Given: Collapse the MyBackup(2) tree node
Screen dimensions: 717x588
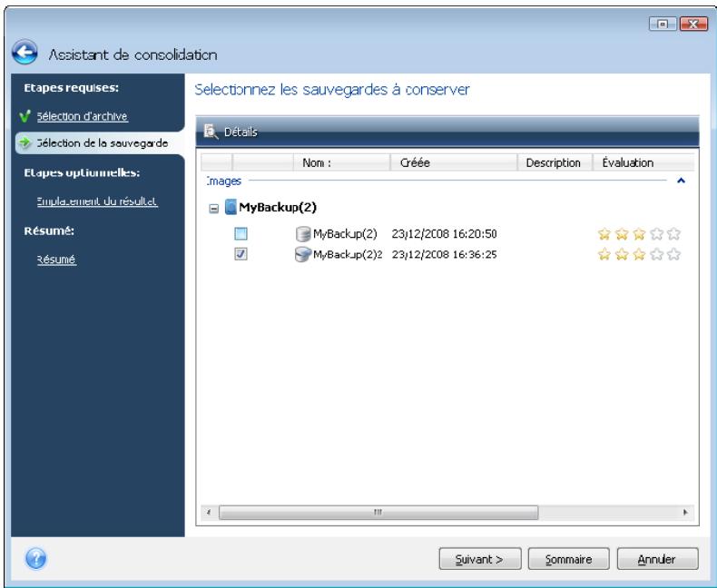Looking at the screenshot, I should (x=213, y=209).
